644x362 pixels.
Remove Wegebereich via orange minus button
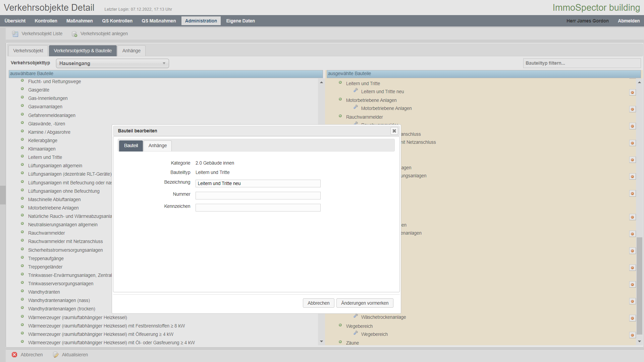(632, 335)
